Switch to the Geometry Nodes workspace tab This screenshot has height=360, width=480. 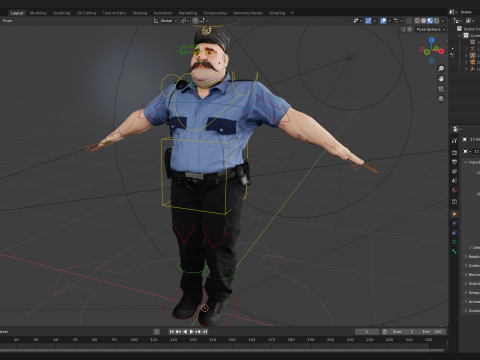[x=248, y=13]
